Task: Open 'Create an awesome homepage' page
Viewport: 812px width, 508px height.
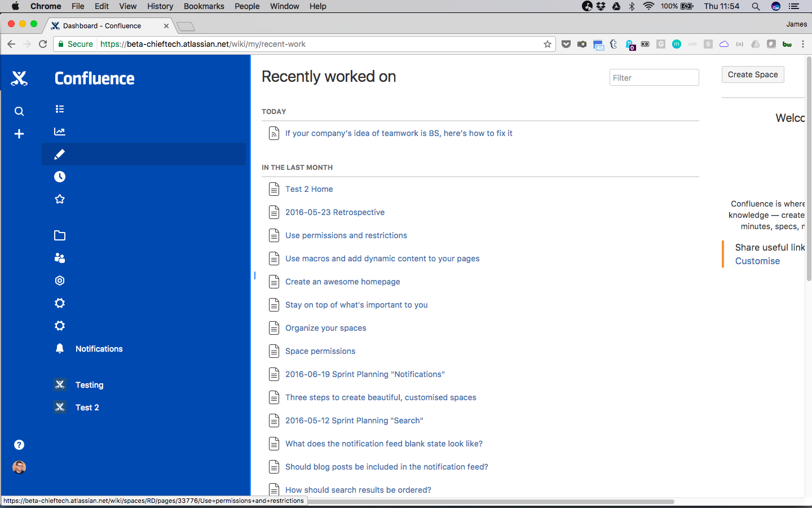Action: [x=343, y=282]
